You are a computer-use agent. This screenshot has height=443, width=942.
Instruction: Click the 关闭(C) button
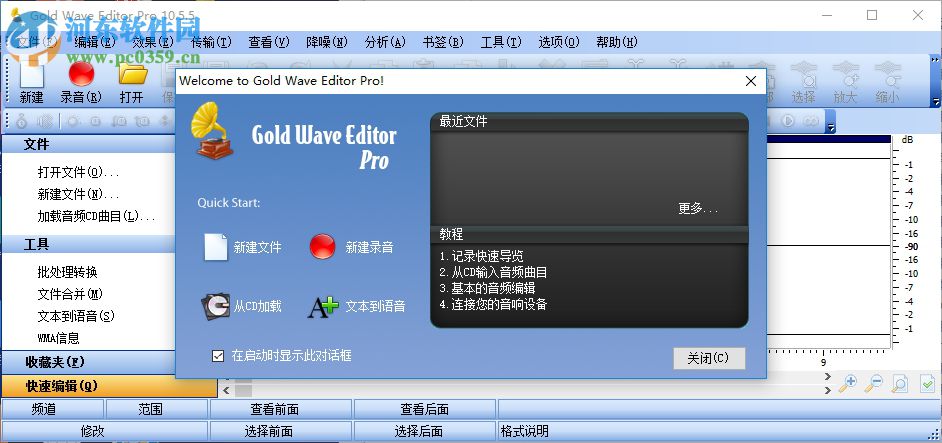pyautogui.click(x=709, y=358)
